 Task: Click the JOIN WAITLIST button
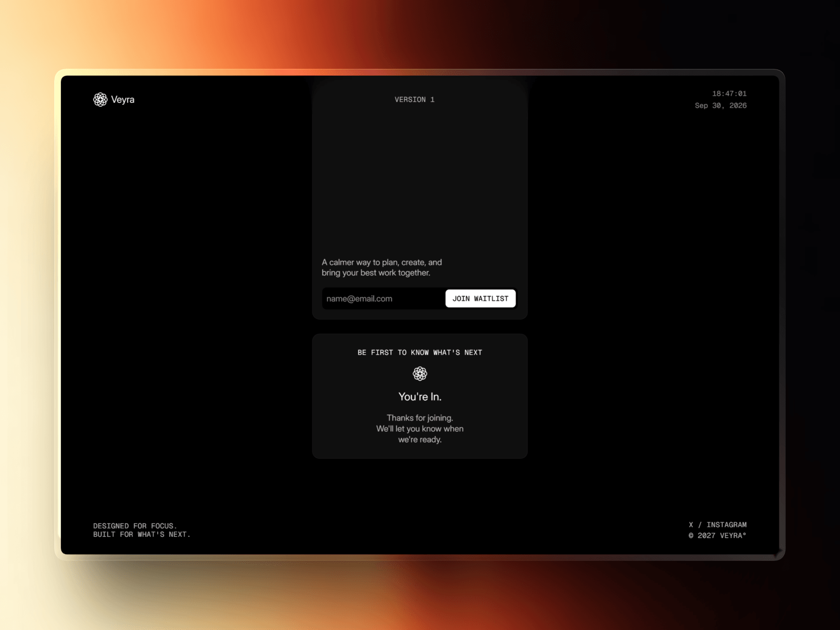click(x=480, y=298)
